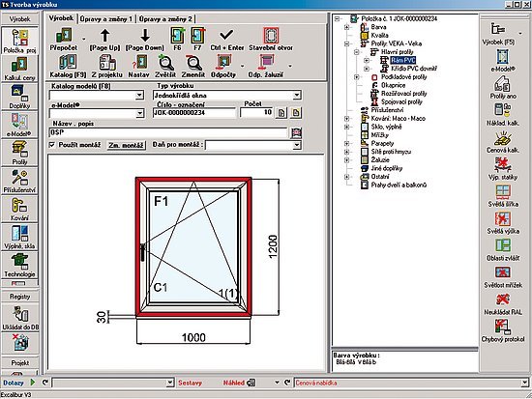The image size is (532, 399).
Task: Click the Zmenšit zoom-out icon
Action: coord(193,63)
